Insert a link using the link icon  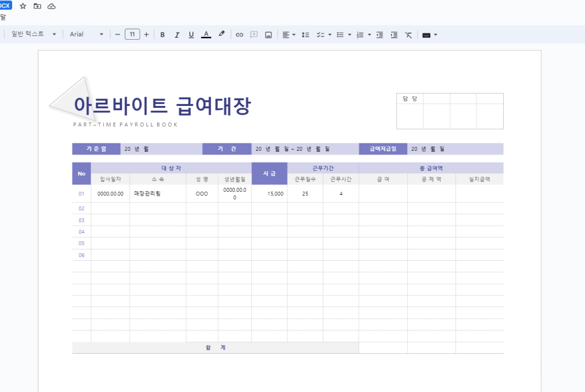(239, 35)
